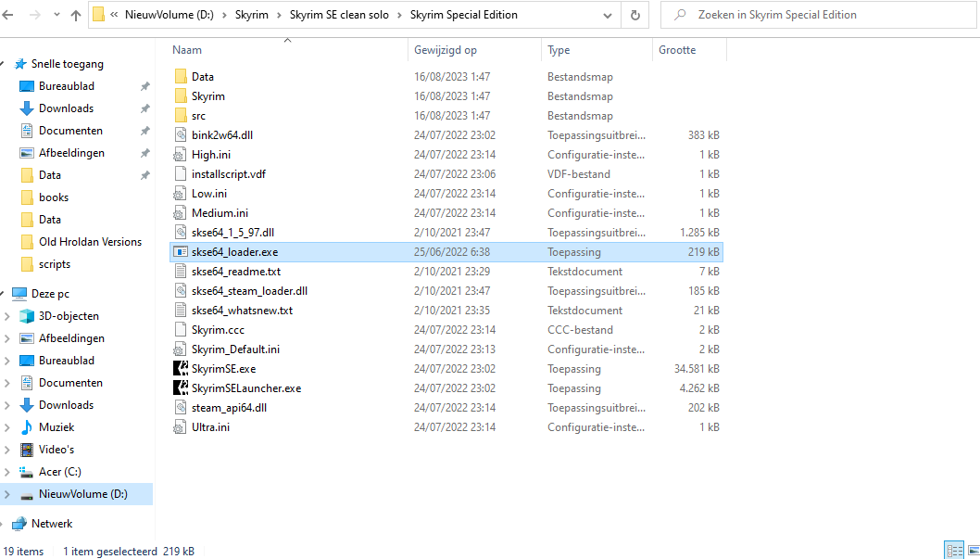This screenshot has width=980, height=559.
Task: Expand Bureaublad under Deze pc
Action: tap(7, 361)
